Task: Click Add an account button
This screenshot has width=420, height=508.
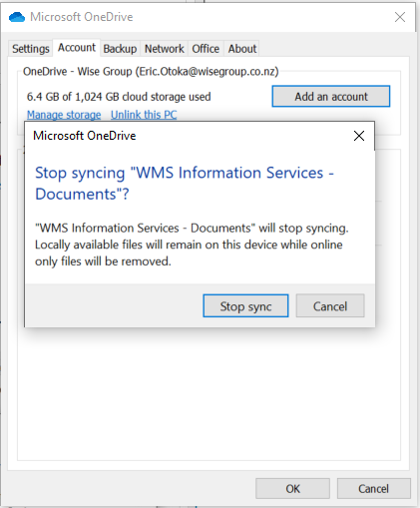Action: click(331, 97)
